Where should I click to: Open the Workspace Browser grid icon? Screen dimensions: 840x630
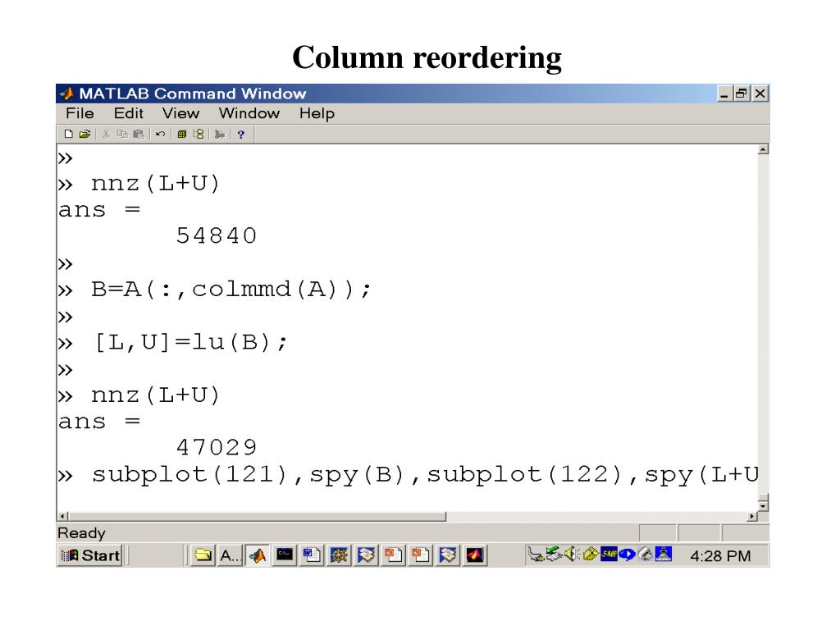[182, 134]
